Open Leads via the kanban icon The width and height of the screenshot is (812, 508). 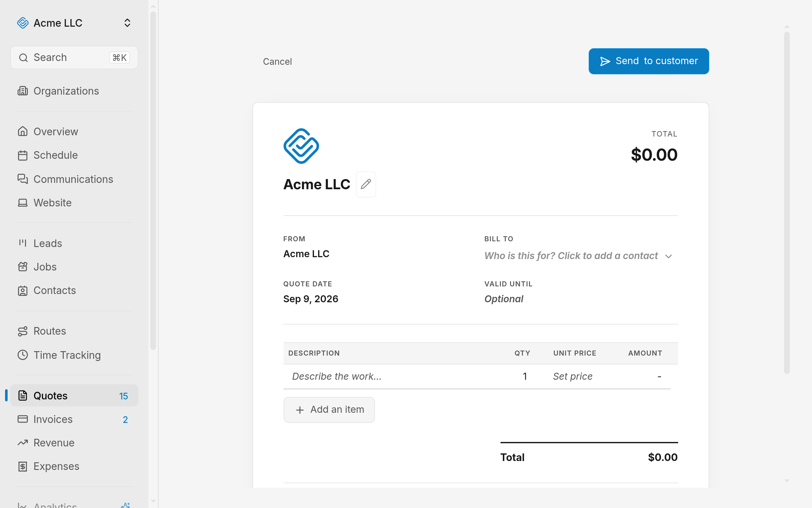tap(23, 243)
